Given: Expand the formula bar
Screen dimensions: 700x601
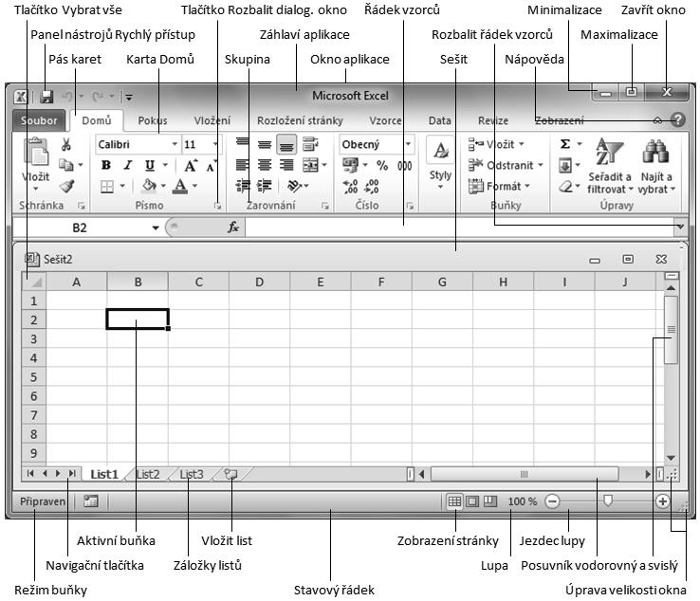Looking at the screenshot, I should pyautogui.click(x=680, y=227).
